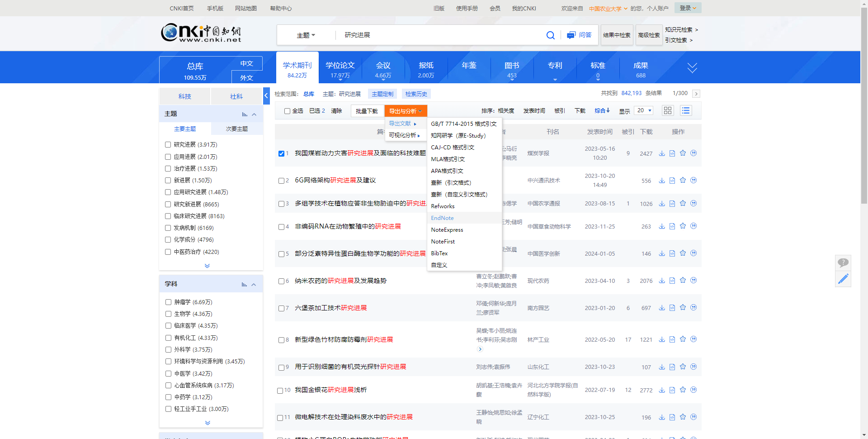Choose BibTex export option
This screenshot has width=868, height=439.
pos(464,253)
